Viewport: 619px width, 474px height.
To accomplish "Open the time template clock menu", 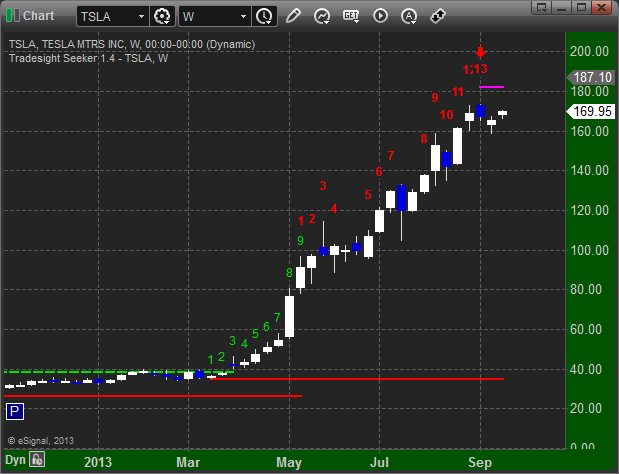I will [x=264, y=16].
